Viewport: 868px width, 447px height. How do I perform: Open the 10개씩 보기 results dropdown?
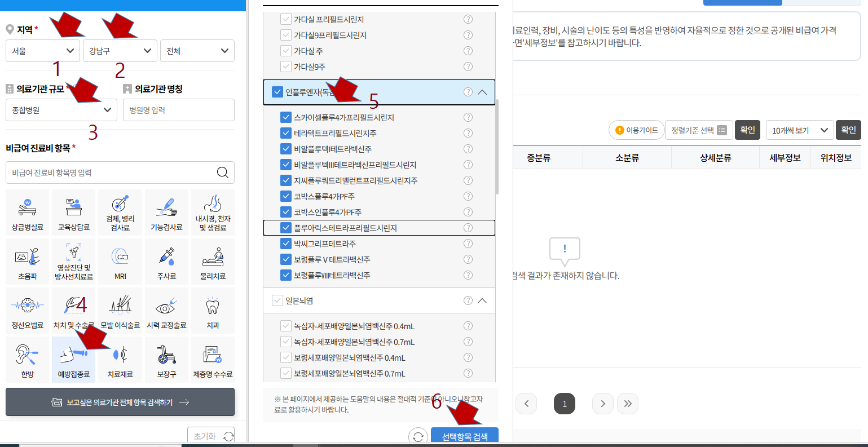point(797,130)
